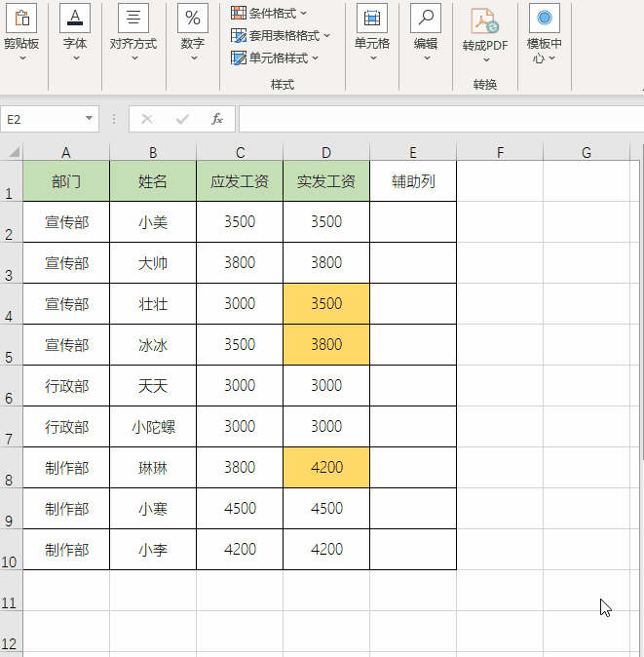Expand the 数字 group chevron
The image size is (644, 657).
point(194,58)
